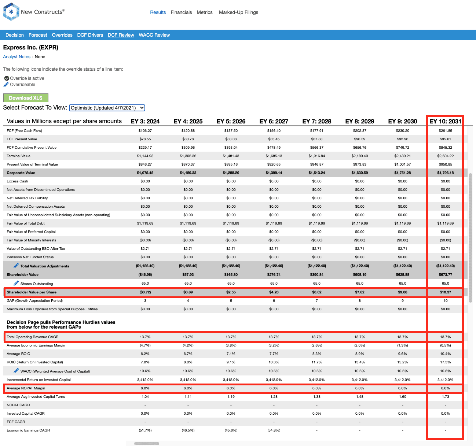Click Average Avg Invested Capital Turns label
476x448 pixels.
[x=36, y=397]
